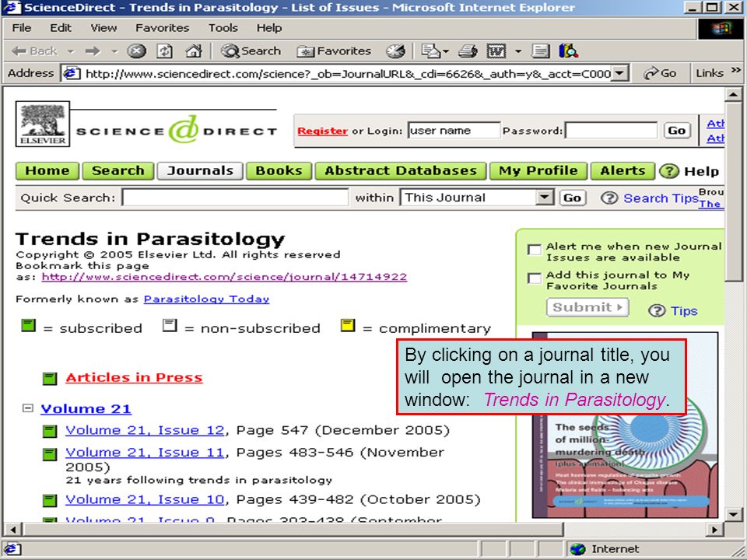Refresh the page using the Refresh icon
The width and height of the screenshot is (747, 560).
click(165, 51)
